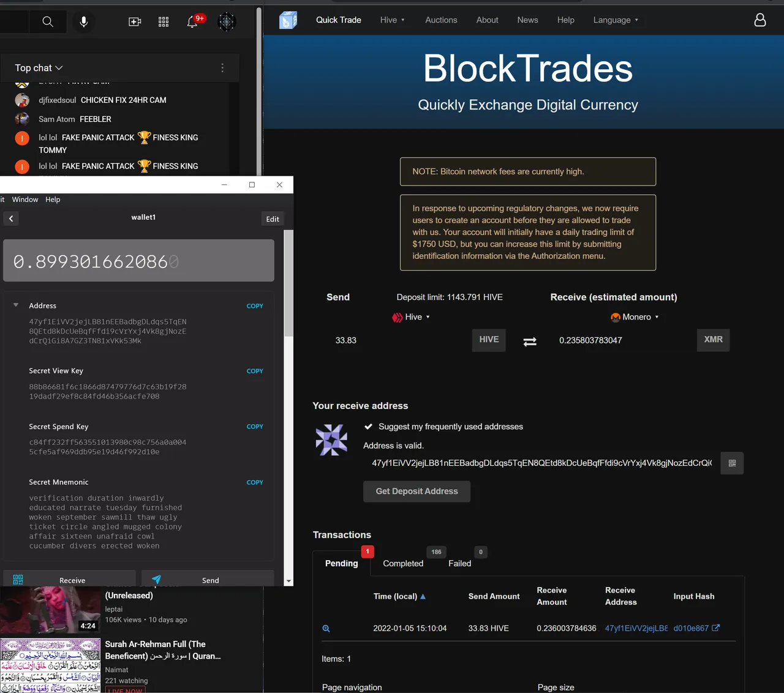Click the Send button in wallet
This screenshot has width=784, height=693.
tap(208, 579)
